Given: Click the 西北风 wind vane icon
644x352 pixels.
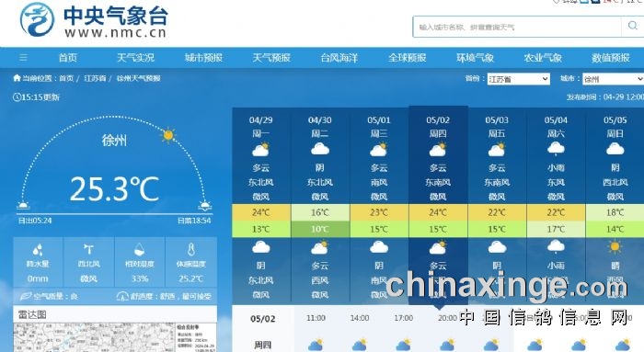Looking at the screenshot, I should pos(88,249).
